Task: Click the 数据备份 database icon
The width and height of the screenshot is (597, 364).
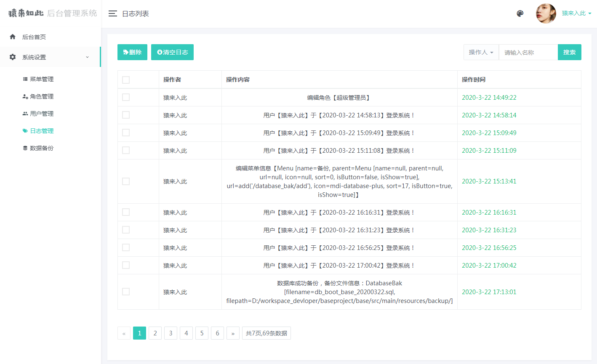Action: tap(25, 148)
